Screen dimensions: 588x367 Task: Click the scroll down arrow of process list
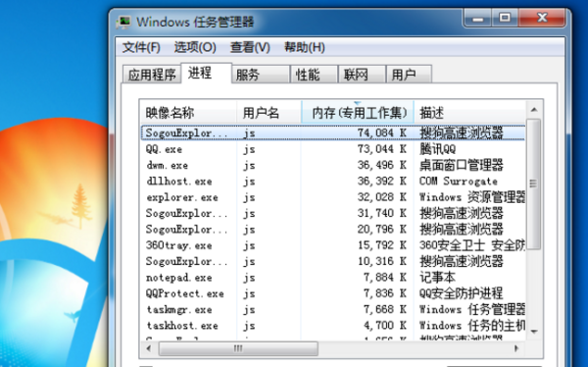pos(534,332)
